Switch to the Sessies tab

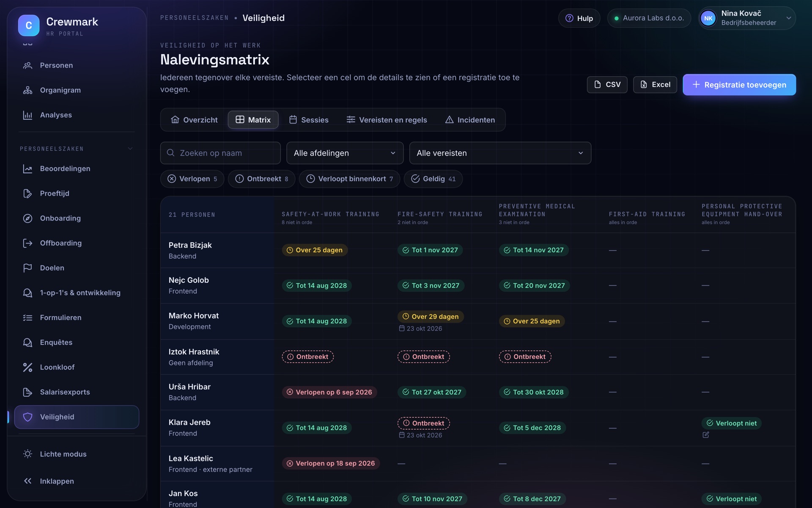pyautogui.click(x=309, y=120)
